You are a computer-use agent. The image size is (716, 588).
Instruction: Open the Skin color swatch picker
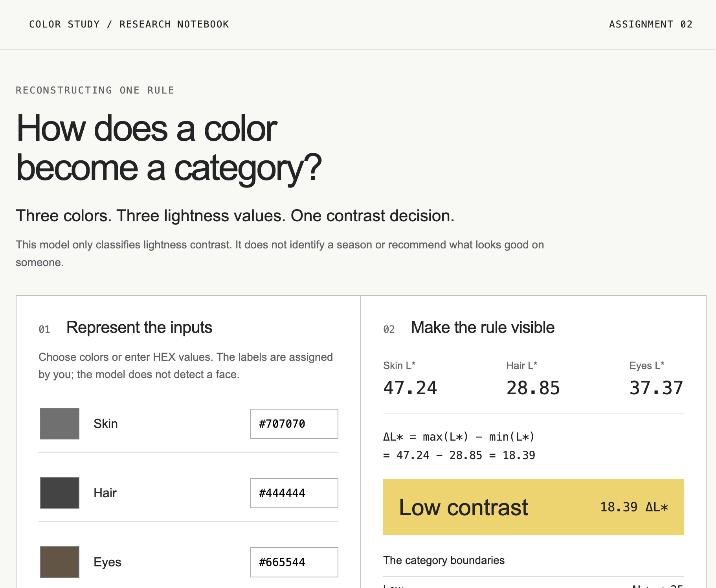pyautogui.click(x=60, y=424)
